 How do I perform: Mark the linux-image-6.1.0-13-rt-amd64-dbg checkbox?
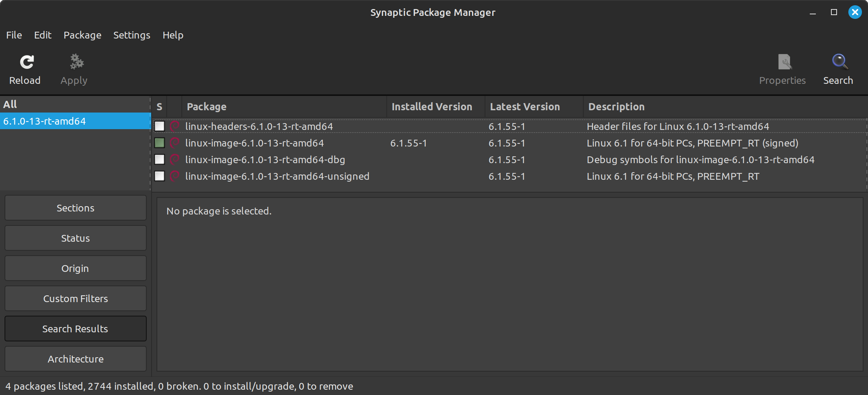160,159
